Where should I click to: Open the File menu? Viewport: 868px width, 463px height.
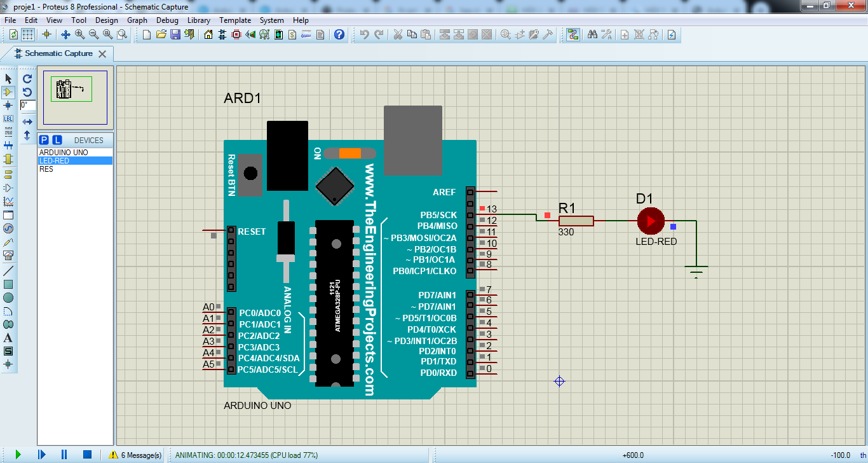tap(10, 20)
